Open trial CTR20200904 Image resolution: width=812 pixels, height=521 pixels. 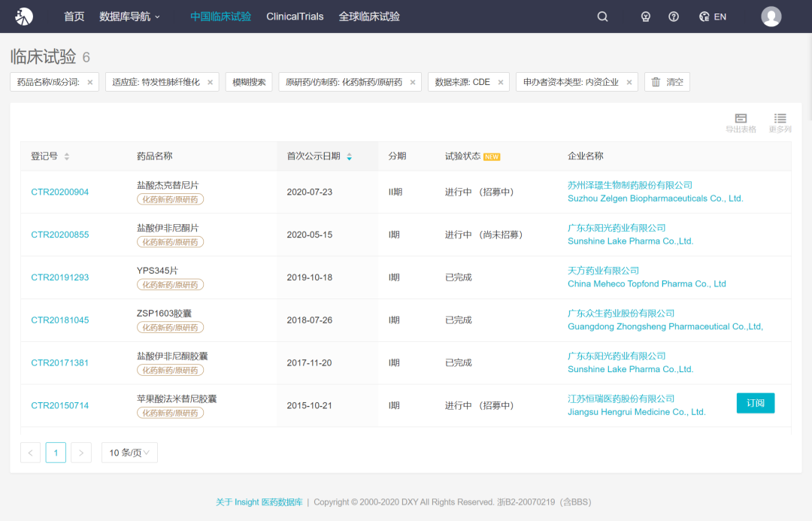pos(59,192)
